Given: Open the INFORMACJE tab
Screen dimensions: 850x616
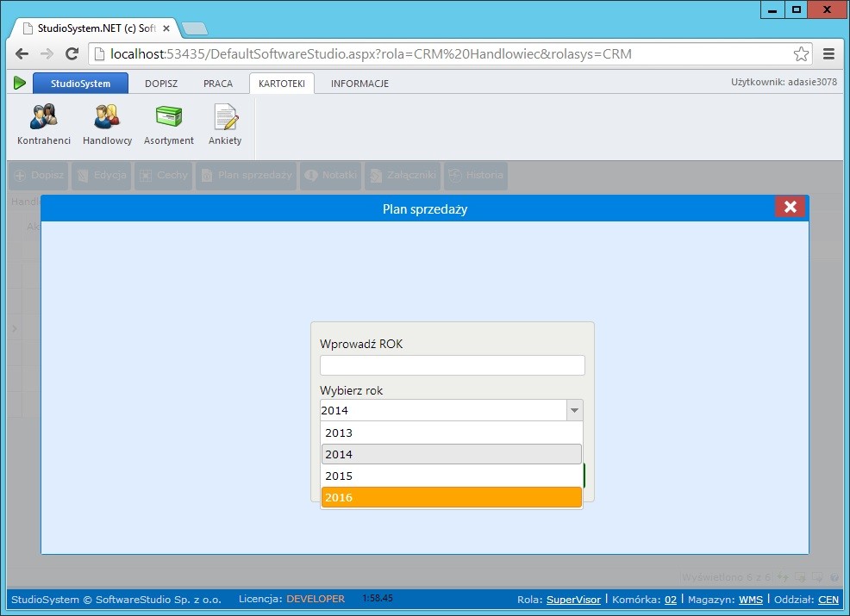Looking at the screenshot, I should click(x=359, y=84).
